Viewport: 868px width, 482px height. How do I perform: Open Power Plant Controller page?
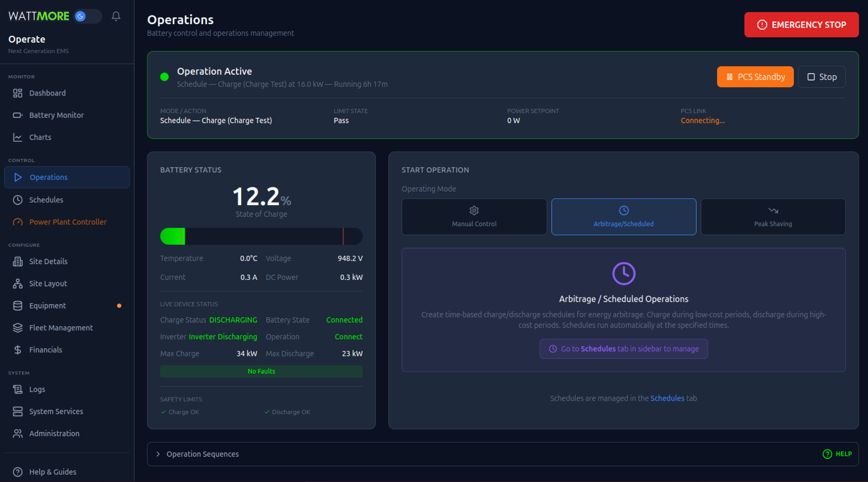point(67,222)
